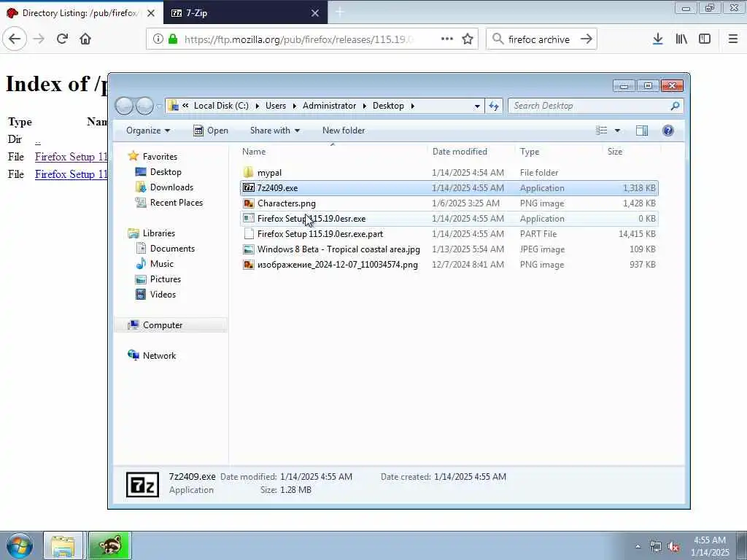Submit the search with the arrow button
This screenshot has height=560, width=747.
click(586, 39)
